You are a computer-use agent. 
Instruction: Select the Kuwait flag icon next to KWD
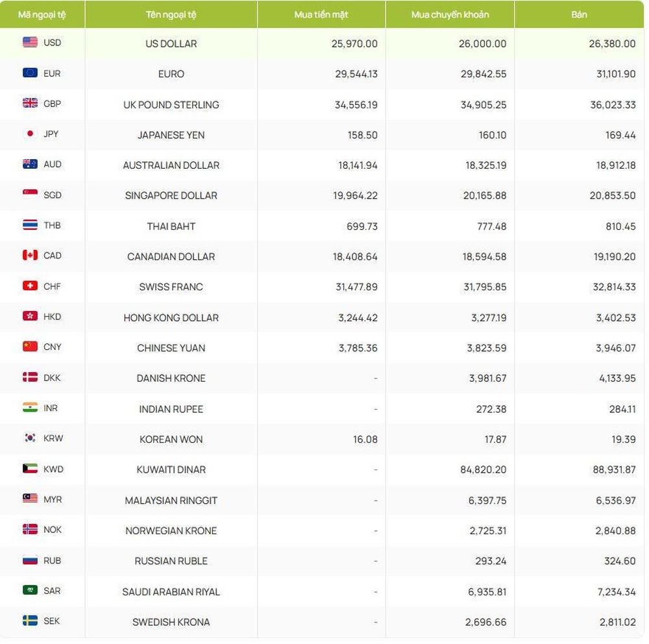click(x=30, y=469)
